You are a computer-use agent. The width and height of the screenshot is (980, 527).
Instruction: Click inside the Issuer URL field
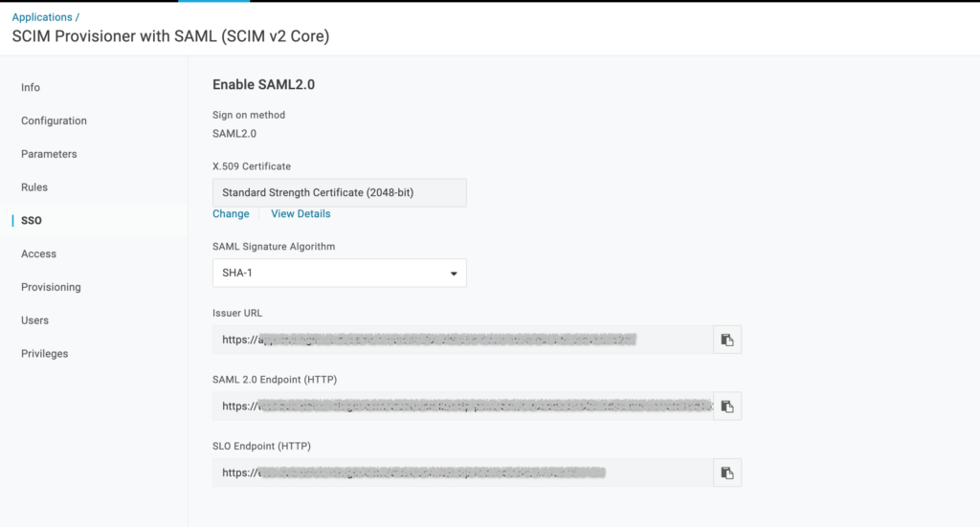click(462, 340)
